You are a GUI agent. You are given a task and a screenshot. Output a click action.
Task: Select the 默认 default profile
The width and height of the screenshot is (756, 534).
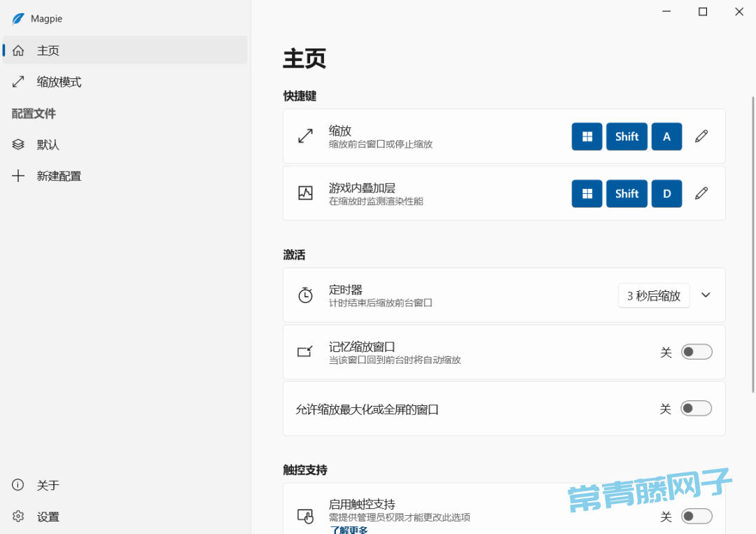click(x=125, y=145)
